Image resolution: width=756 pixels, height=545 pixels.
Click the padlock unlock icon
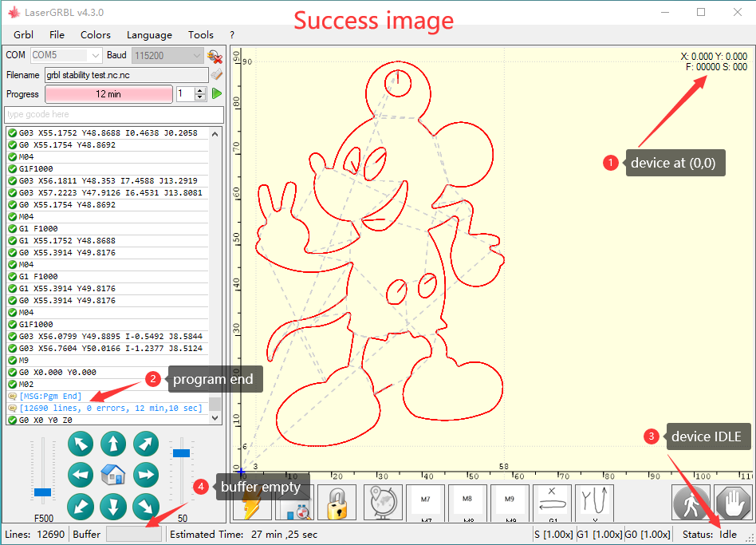point(337,504)
